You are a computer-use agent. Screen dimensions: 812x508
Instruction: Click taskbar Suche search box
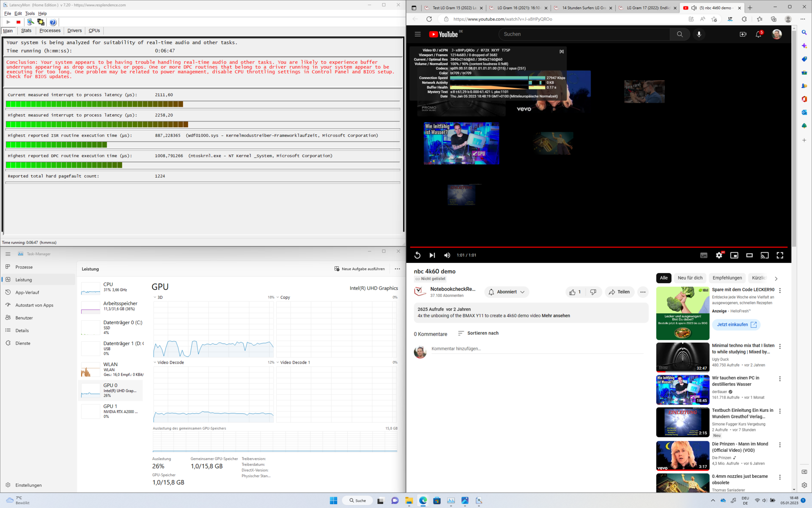pyautogui.click(x=357, y=500)
